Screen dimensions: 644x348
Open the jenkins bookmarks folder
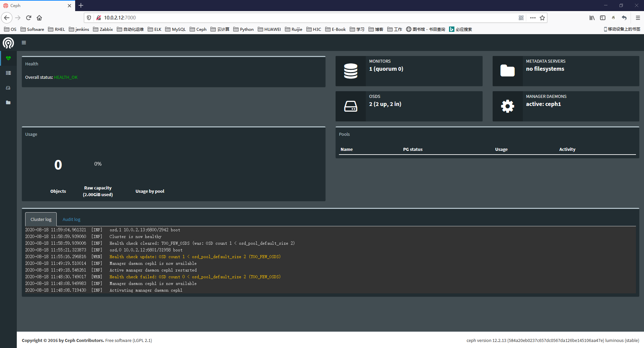[79, 29]
